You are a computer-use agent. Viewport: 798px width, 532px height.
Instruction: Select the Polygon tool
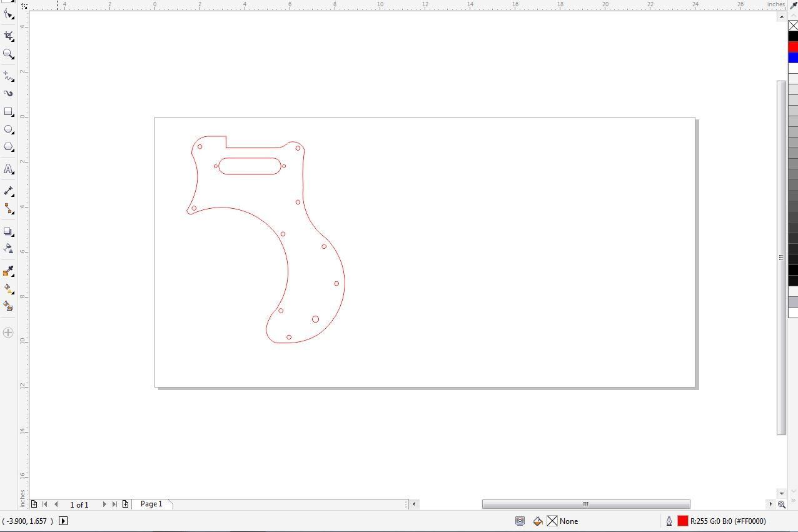[8, 148]
